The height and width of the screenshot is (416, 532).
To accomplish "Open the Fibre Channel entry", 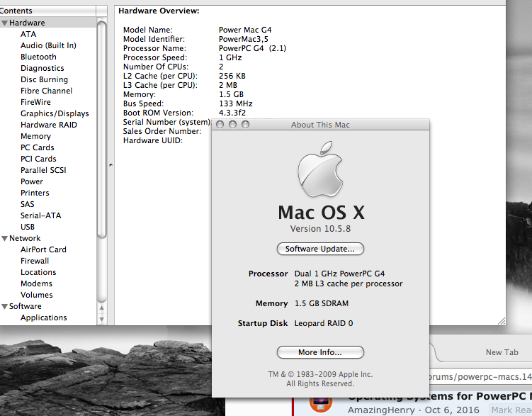I will click(46, 91).
